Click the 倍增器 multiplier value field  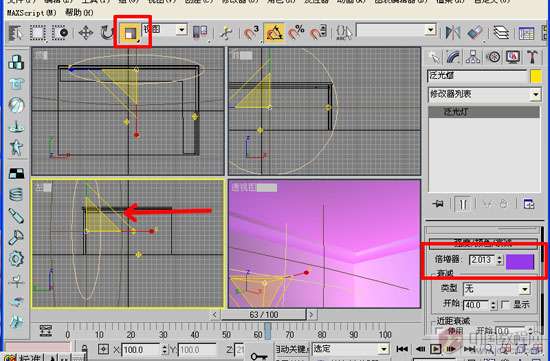(x=482, y=260)
